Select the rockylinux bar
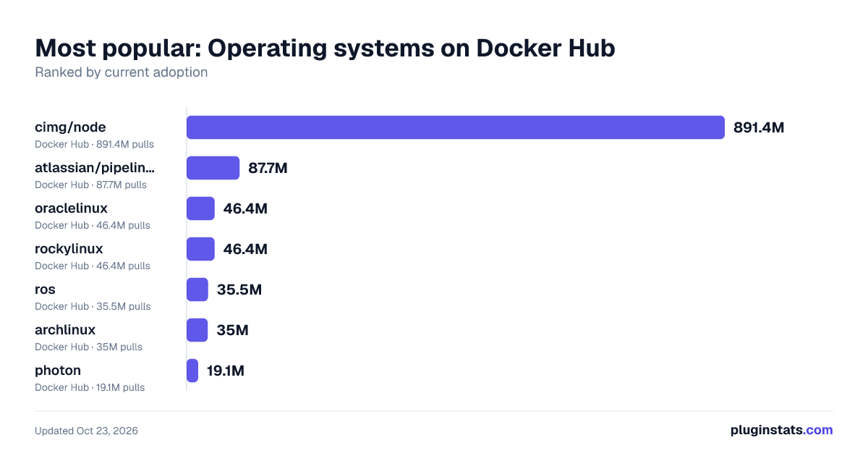Viewport: 868px width, 456px height. click(x=200, y=249)
